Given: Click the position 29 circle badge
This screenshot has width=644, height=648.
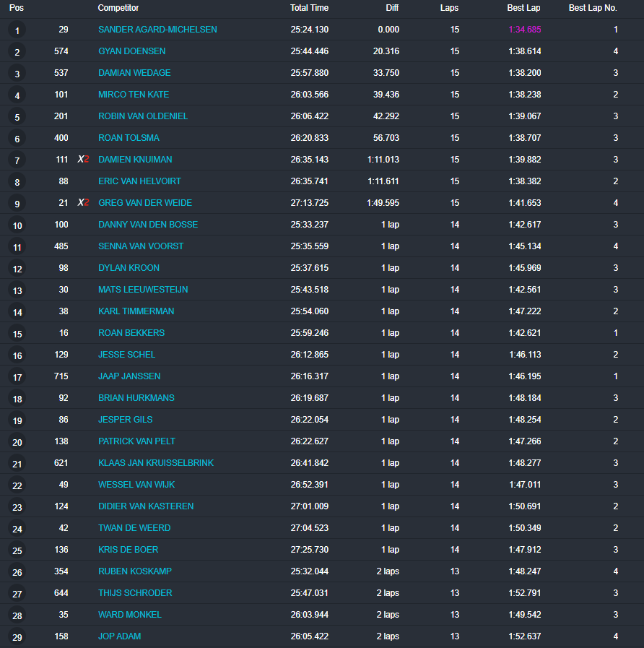Looking at the screenshot, I should pos(17,637).
